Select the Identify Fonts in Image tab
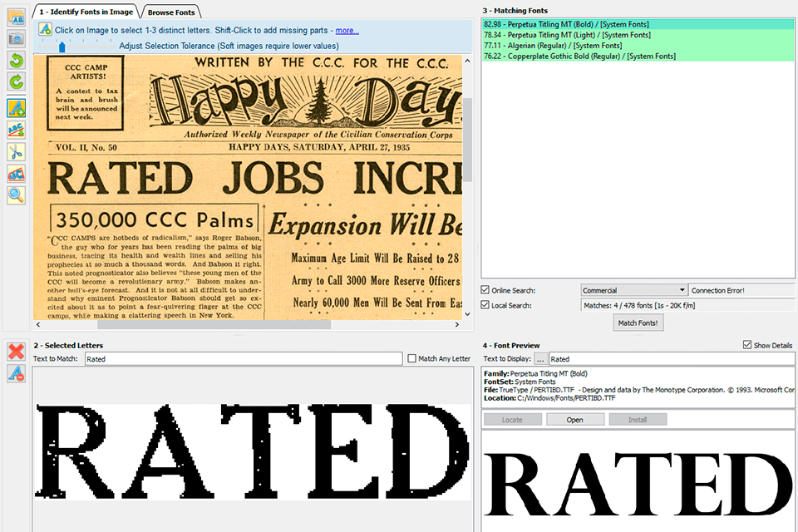The image size is (798, 532). (x=86, y=12)
